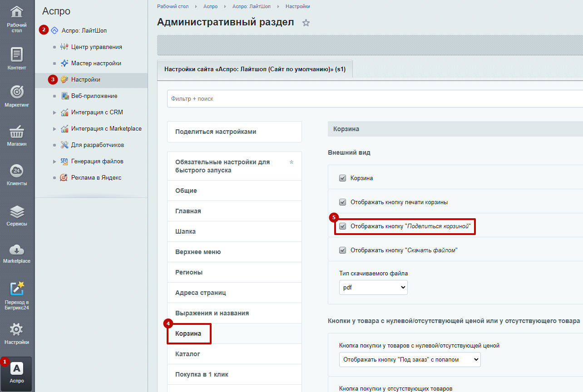
Task: Open the Верхнее меню settings section
Action: [234, 252]
